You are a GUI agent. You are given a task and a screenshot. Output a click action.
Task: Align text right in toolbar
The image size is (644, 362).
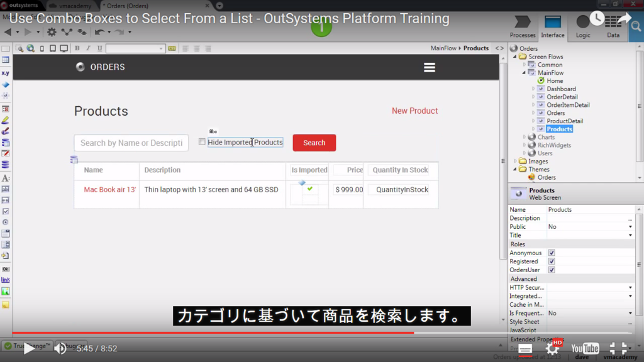coord(208,48)
